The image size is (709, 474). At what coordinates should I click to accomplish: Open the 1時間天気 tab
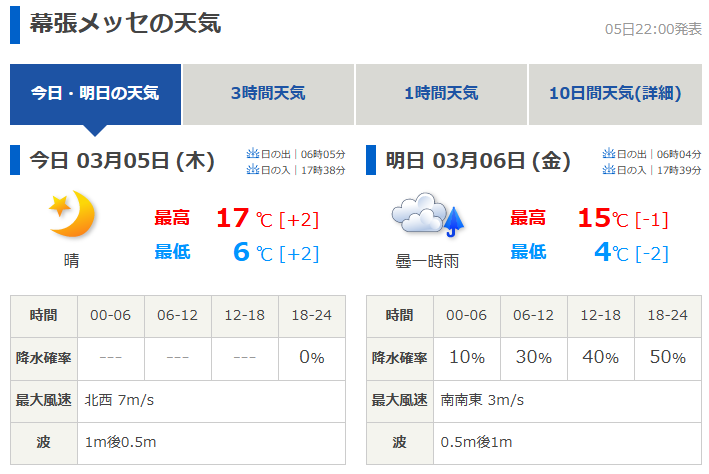[x=441, y=94]
